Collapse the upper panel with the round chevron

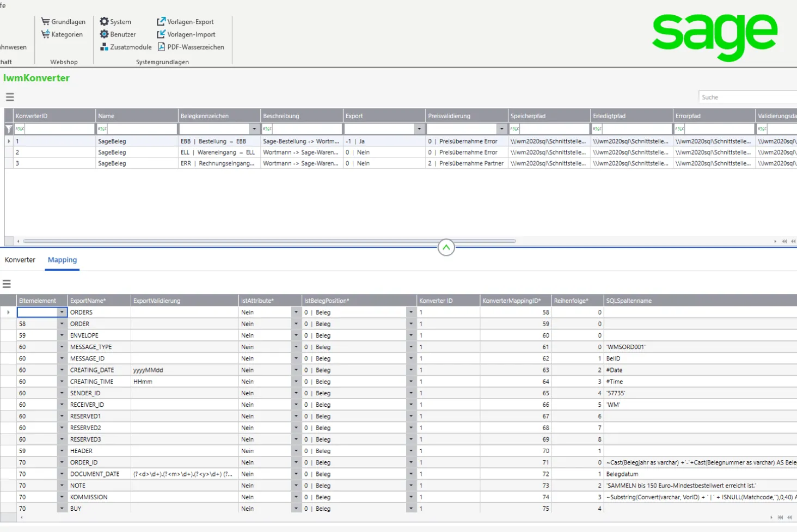click(446, 248)
